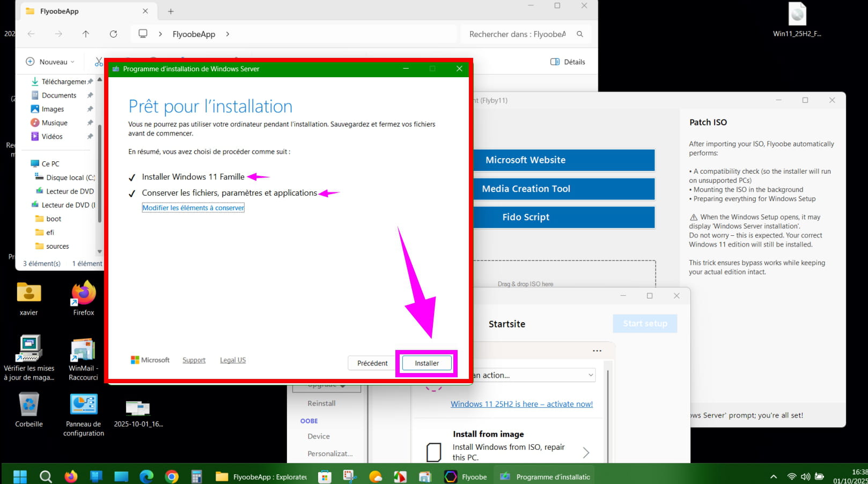Open the 'Modifier les éléments à conserver' link
The height and width of the screenshot is (484, 868).
coord(193,208)
